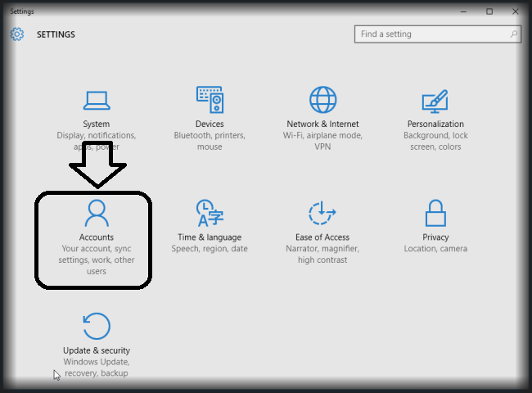532x393 pixels.
Task: Select the Network & Internet label
Action: (322, 124)
